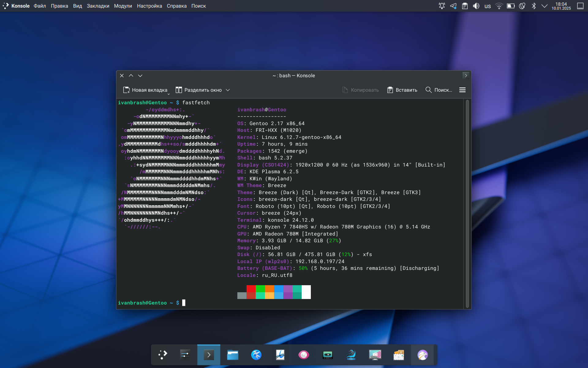Click the Разделить окно split view button

[198, 90]
